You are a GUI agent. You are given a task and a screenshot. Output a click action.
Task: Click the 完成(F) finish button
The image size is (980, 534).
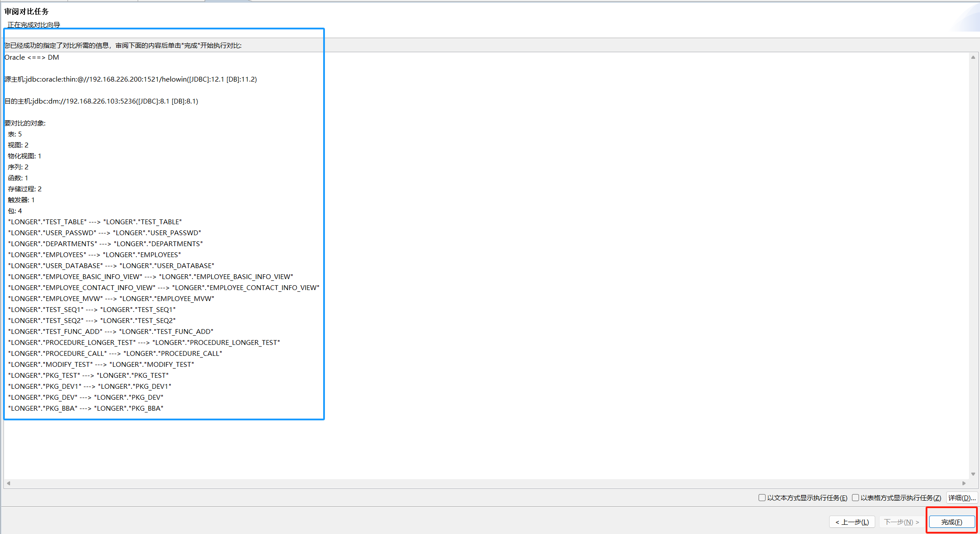pos(951,522)
